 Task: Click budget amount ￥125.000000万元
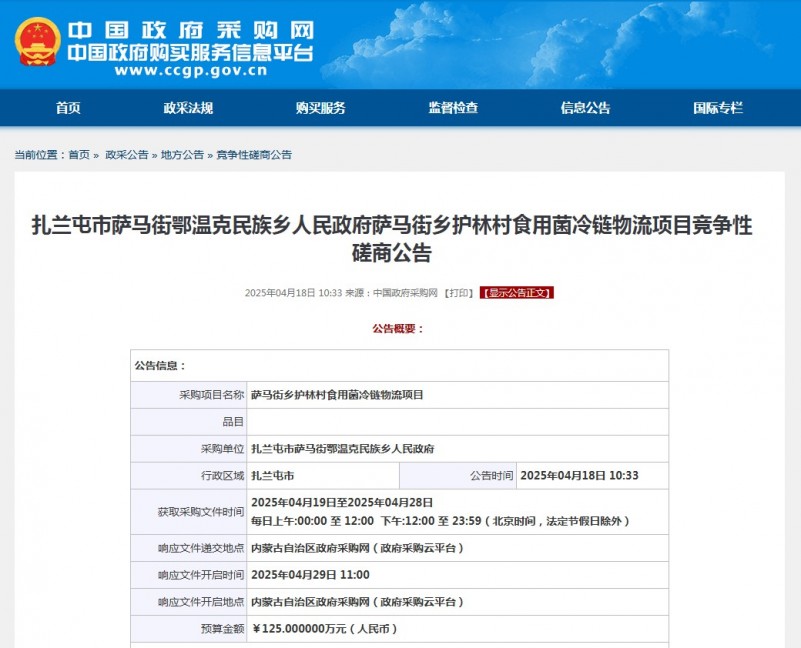(324, 629)
